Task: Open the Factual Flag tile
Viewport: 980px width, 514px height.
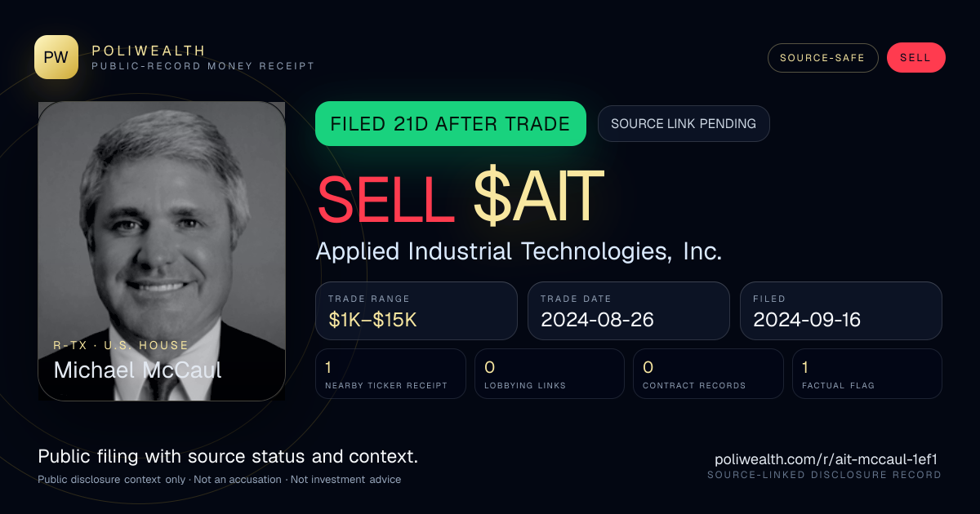Action: coord(867,374)
